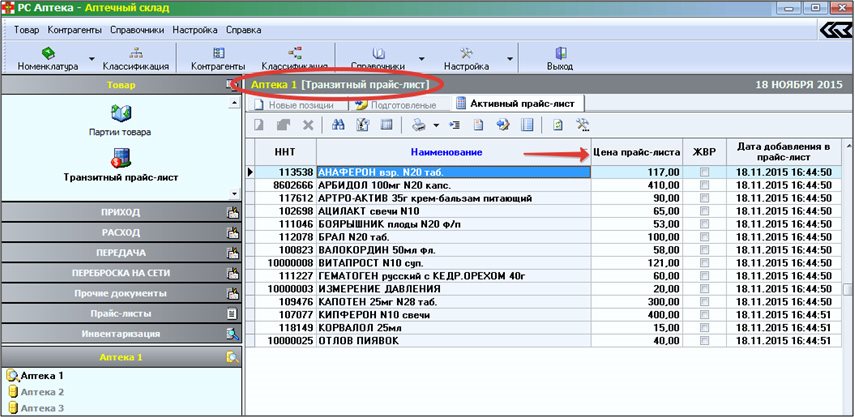Click the Товар panel scroll-down arrow
855x417 pixels.
234,194
